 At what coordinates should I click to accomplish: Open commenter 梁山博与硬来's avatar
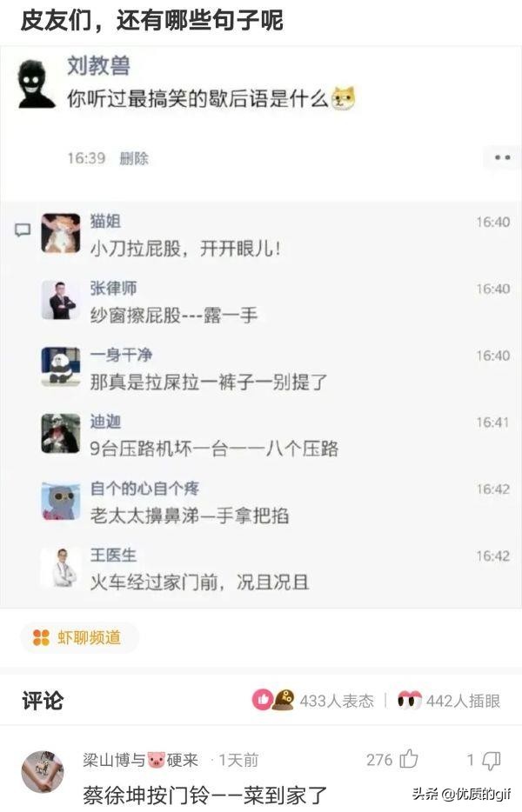point(43,772)
